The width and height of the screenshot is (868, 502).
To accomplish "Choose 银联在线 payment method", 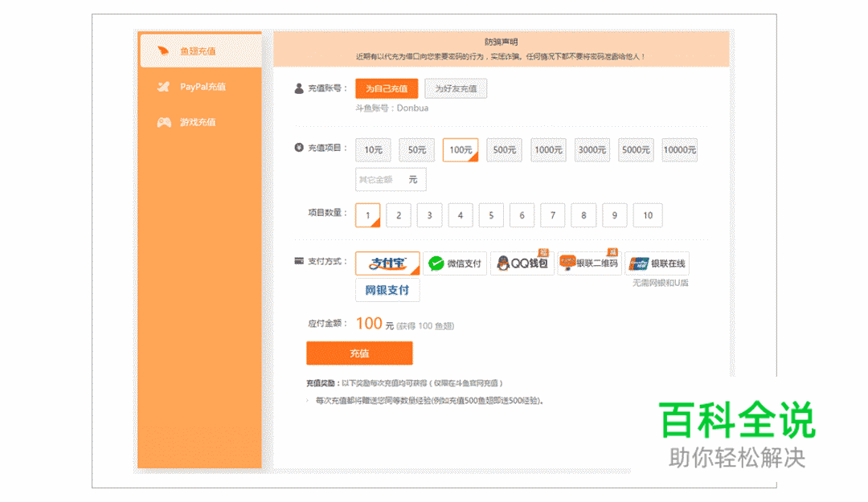I will pos(659,263).
